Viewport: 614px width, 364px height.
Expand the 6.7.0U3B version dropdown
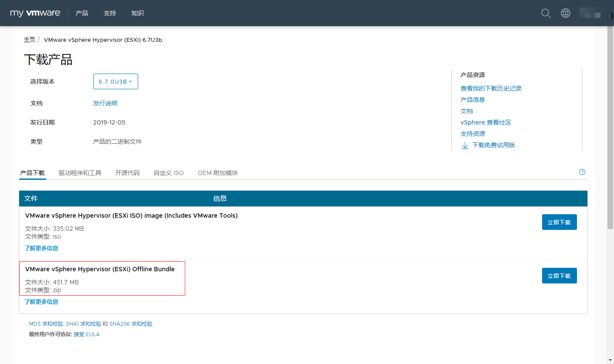click(x=115, y=81)
